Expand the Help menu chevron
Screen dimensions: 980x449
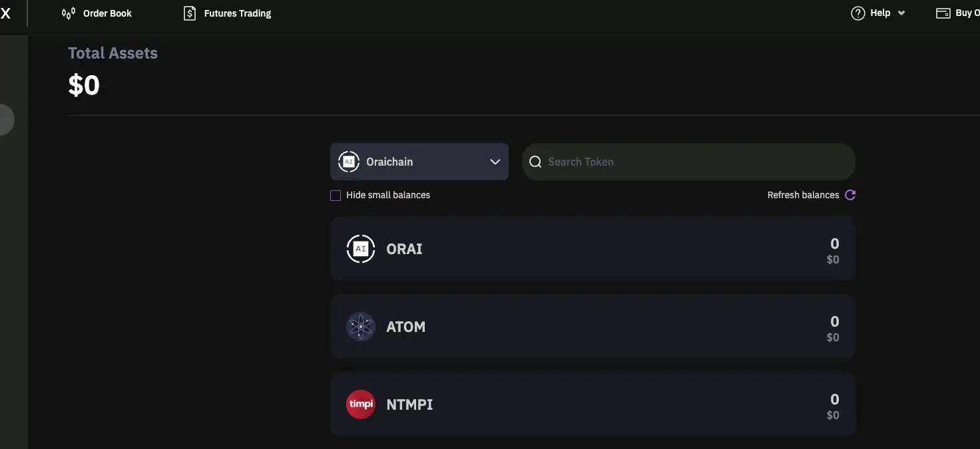tap(901, 13)
